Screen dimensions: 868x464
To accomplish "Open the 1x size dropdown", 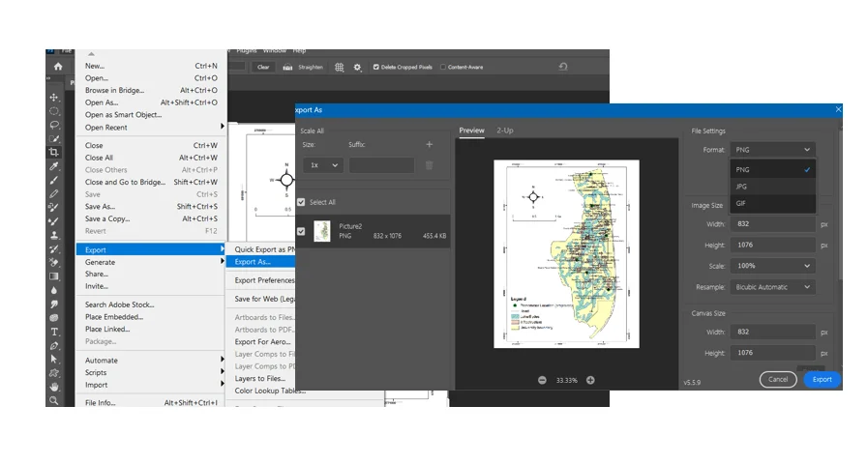I will tap(323, 165).
